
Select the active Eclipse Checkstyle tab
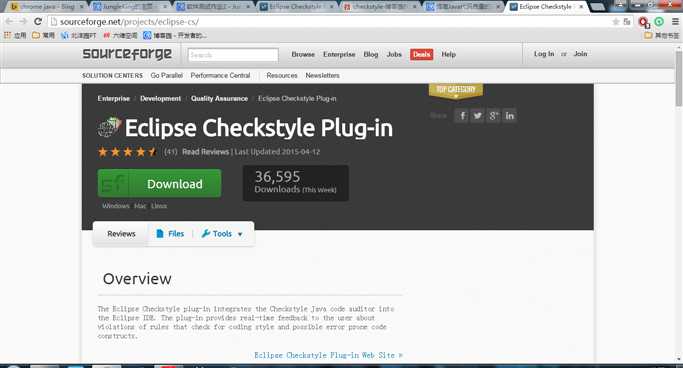[x=547, y=7]
